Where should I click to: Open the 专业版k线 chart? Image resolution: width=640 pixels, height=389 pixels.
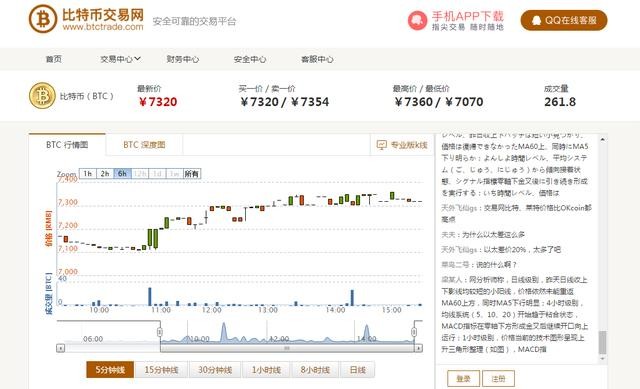pos(402,145)
